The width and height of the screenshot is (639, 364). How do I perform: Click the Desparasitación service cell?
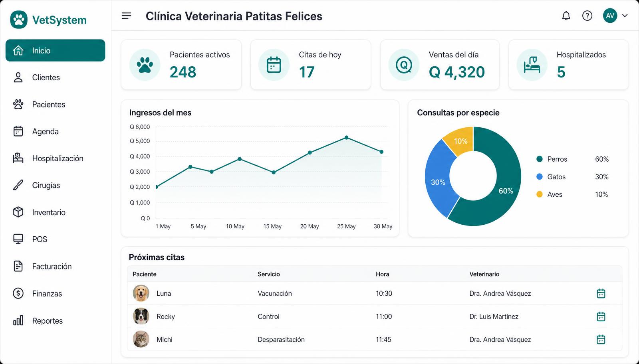point(281,340)
